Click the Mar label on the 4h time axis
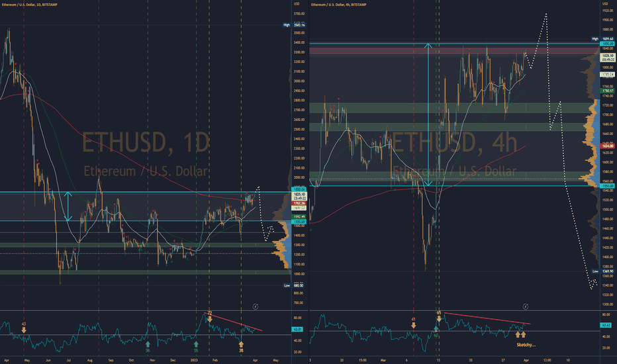The width and height of the screenshot is (617, 364). [384, 360]
